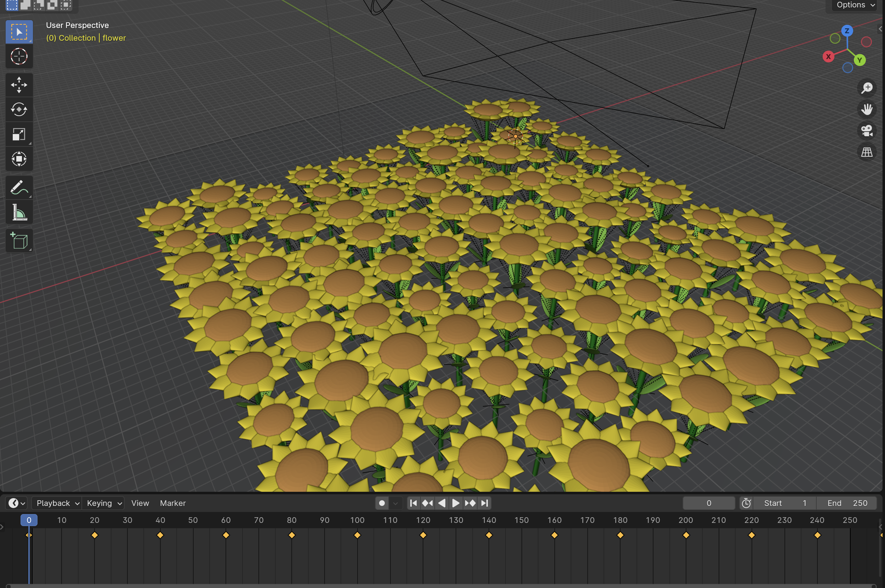
Task: Toggle the camera view button
Action: pyautogui.click(x=867, y=131)
